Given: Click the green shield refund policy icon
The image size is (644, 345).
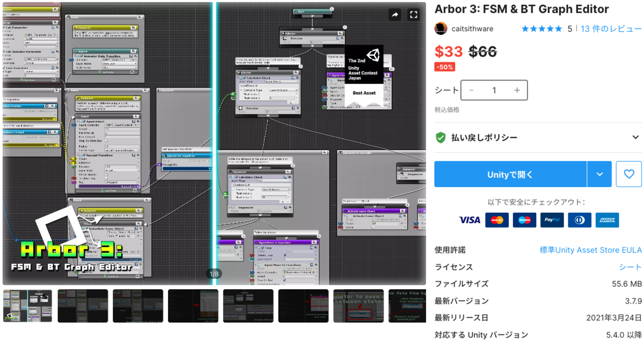Looking at the screenshot, I should pos(441,138).
